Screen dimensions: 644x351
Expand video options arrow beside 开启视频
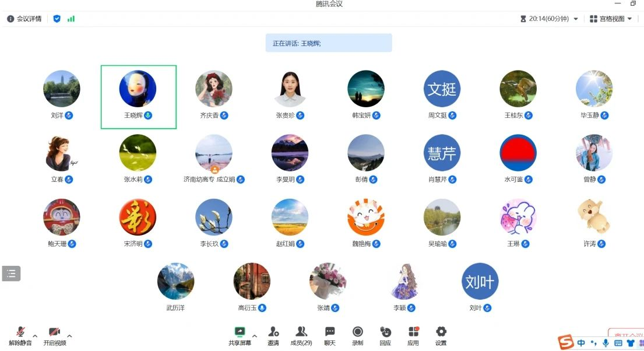[70, 336]
